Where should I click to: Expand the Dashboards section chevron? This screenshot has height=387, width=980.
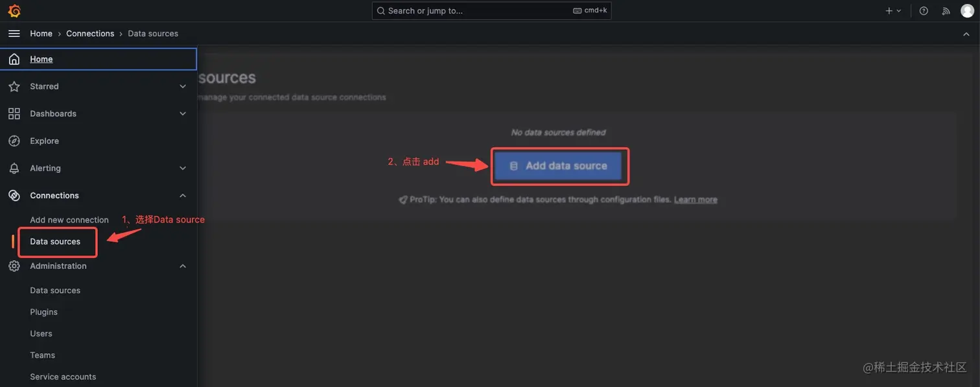[x=183, y=113]
